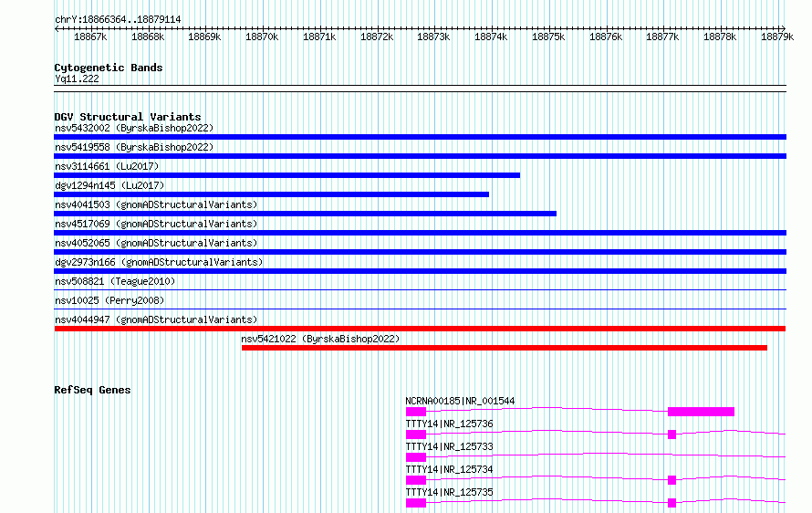The width and height of the screenshot is (812, 513).
Task: Click the thin blue line under nsv10025
Action: [x=420, y=309]
